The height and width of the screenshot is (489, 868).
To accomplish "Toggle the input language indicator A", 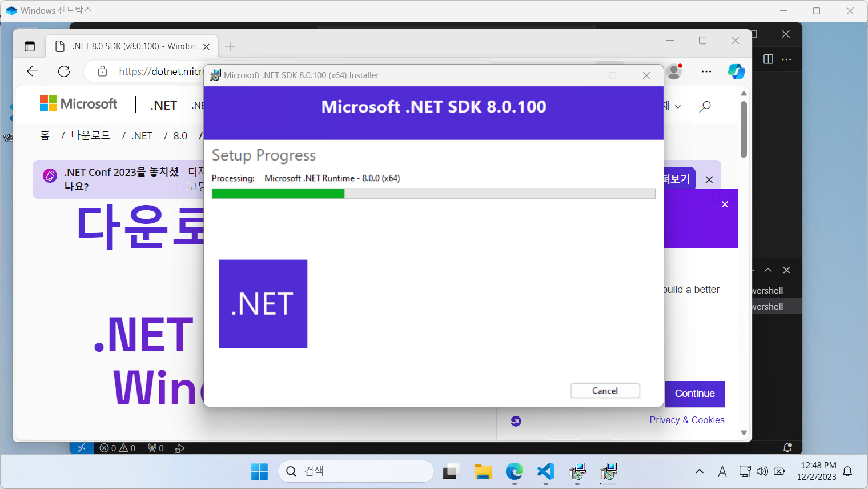I will (722, 471).
